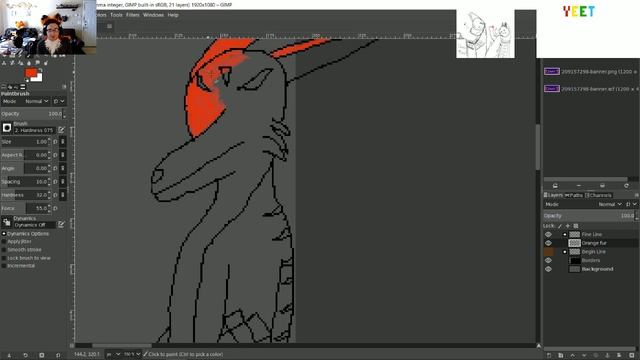Hide the Background layer

click(548, 269)
